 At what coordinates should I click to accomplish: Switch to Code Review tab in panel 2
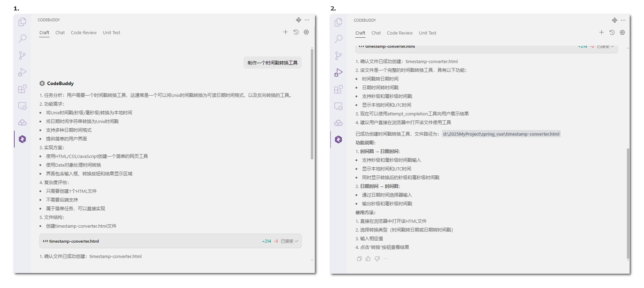(400, 33)
